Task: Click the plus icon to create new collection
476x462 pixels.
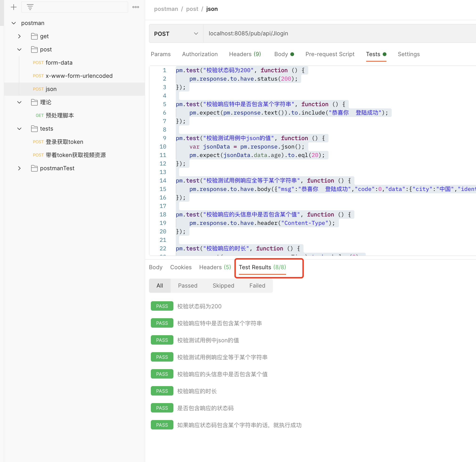Action: click(14, 7)
